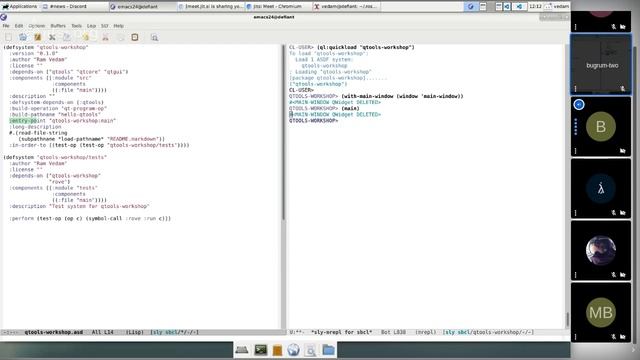
Task: Click the Copy toolbar icon
Action: coord(120,37)
